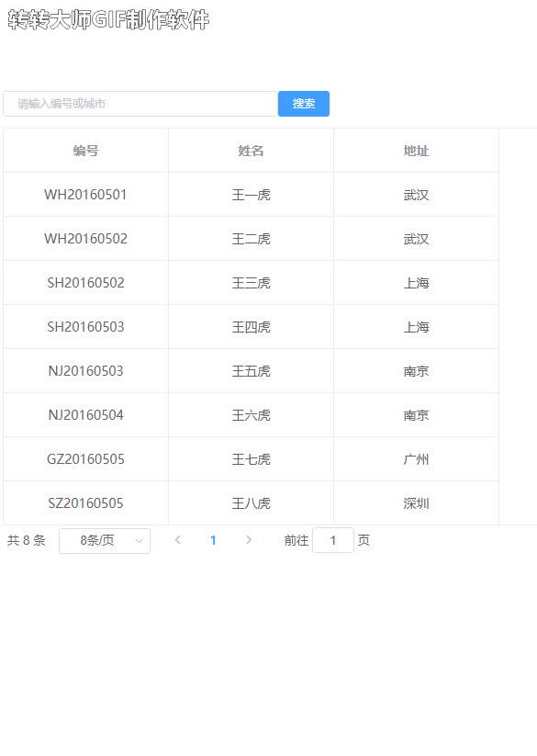Open the 8条/页 page size dropdown
Screen dimensions: 537x756
pyautogui.click(x=105, y=540)
